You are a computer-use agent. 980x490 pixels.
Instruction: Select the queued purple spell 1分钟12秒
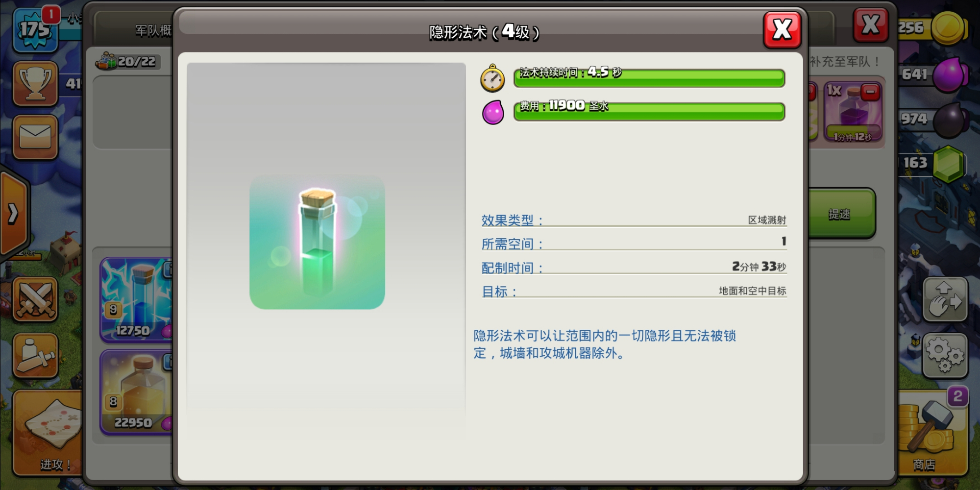pos(853,113)
